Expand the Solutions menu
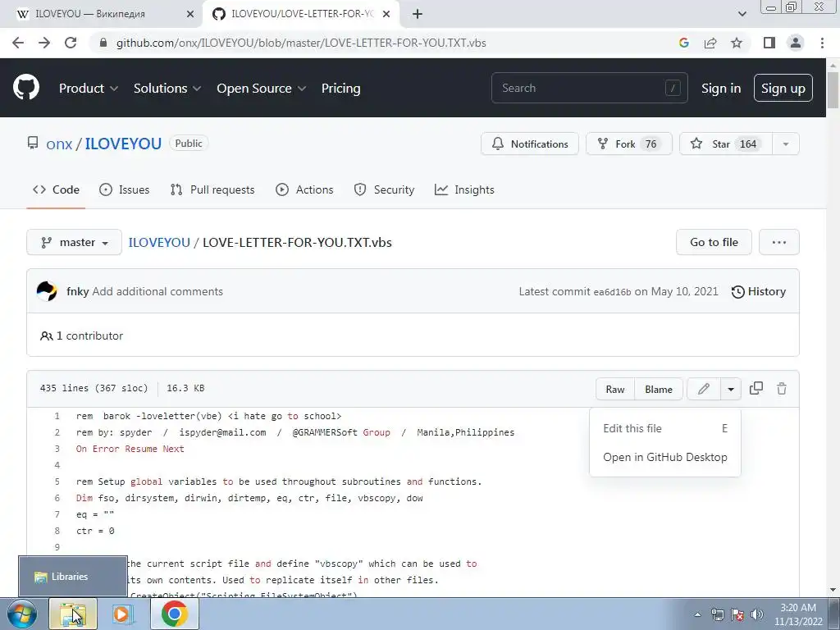This screenshot has height=630, width=840. point(167,88)
